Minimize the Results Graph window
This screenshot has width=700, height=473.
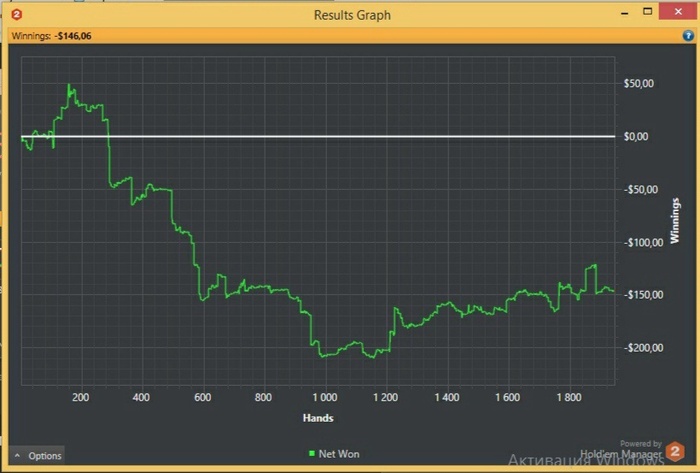pyautogui.click(x=625, y=14)
